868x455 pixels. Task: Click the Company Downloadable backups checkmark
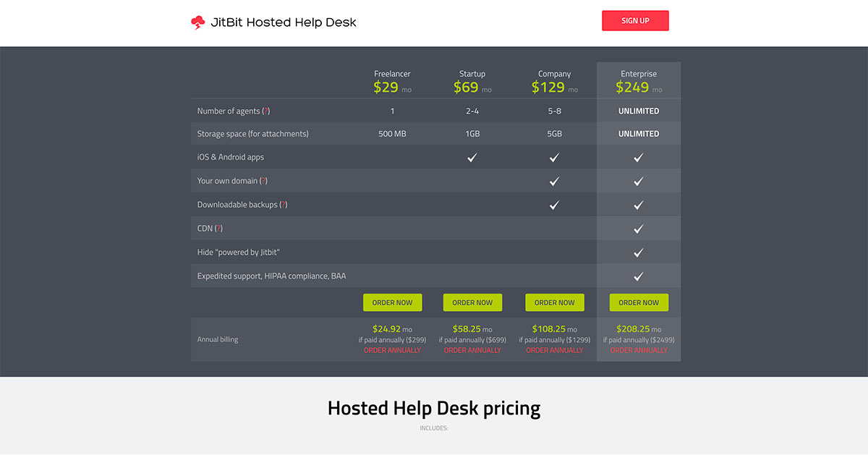point(555,205)
